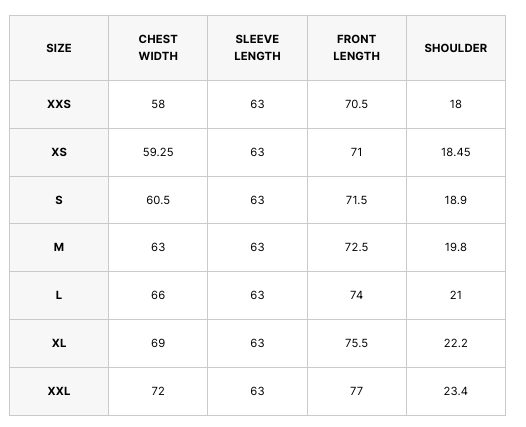Click the M size row label

click(59, 248)
